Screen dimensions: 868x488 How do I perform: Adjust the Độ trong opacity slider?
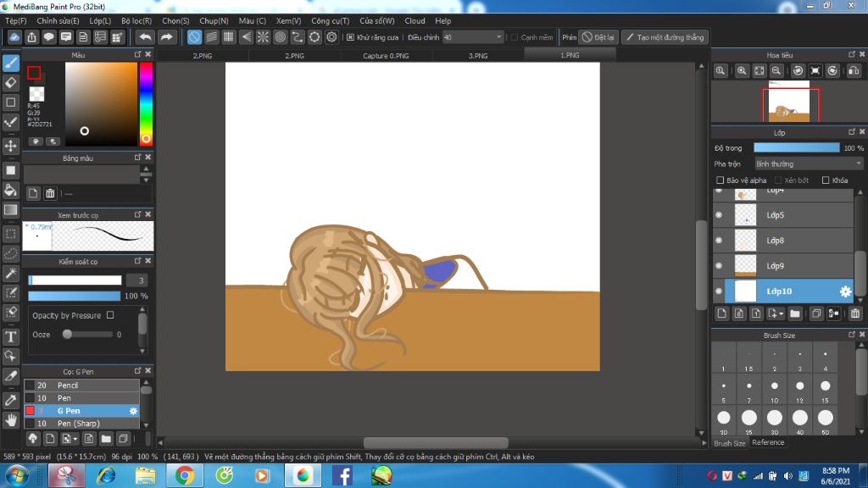click(797, 147)
